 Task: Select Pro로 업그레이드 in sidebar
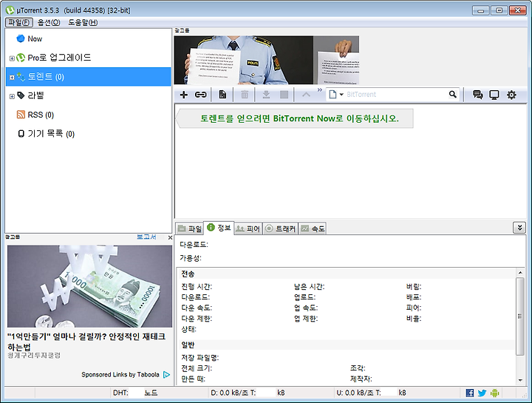(x=59, y=58)
